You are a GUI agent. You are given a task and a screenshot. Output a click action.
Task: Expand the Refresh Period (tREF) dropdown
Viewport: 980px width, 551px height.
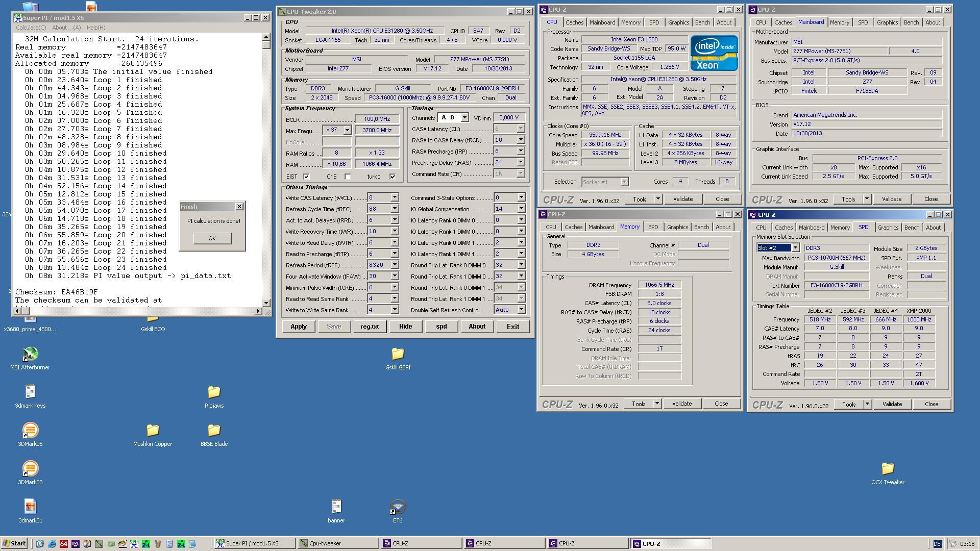(x=395, y=265)
